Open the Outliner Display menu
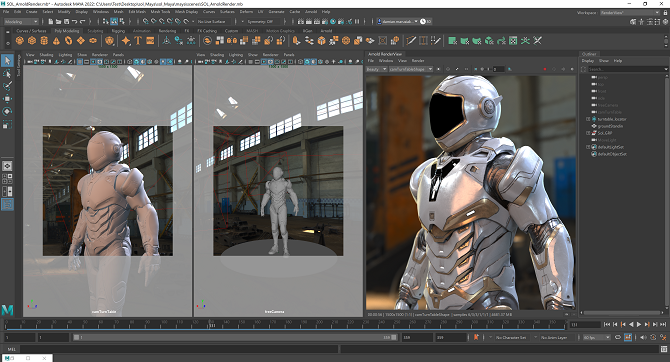670x362 pixels. click(588, 61)
